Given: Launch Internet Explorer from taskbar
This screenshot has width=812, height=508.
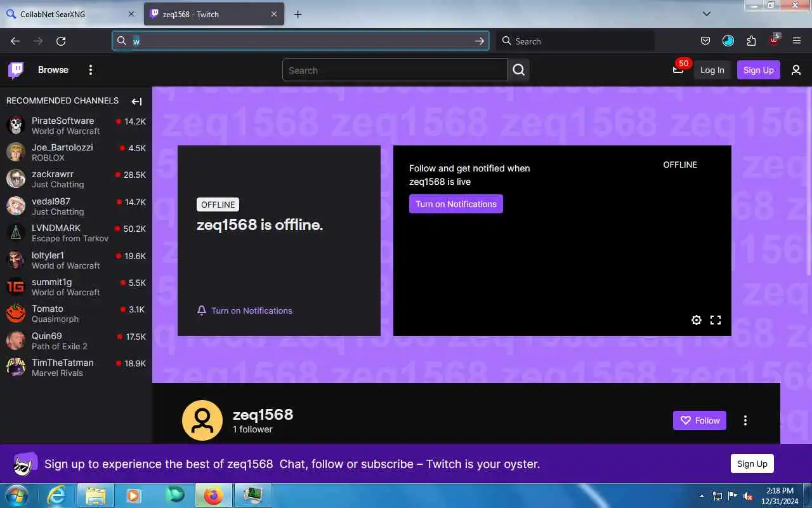Looking at the screenshot, I should click(x=57, y=495).
